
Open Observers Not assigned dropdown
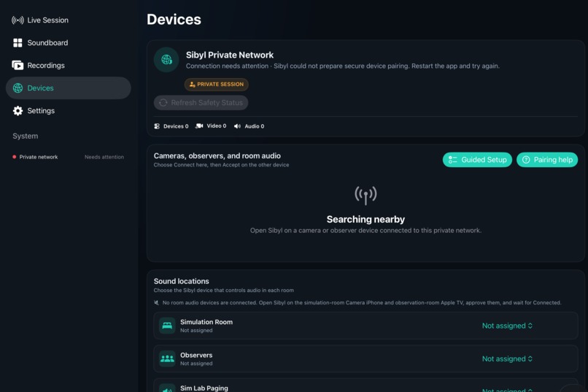click(x=507, y=359)
